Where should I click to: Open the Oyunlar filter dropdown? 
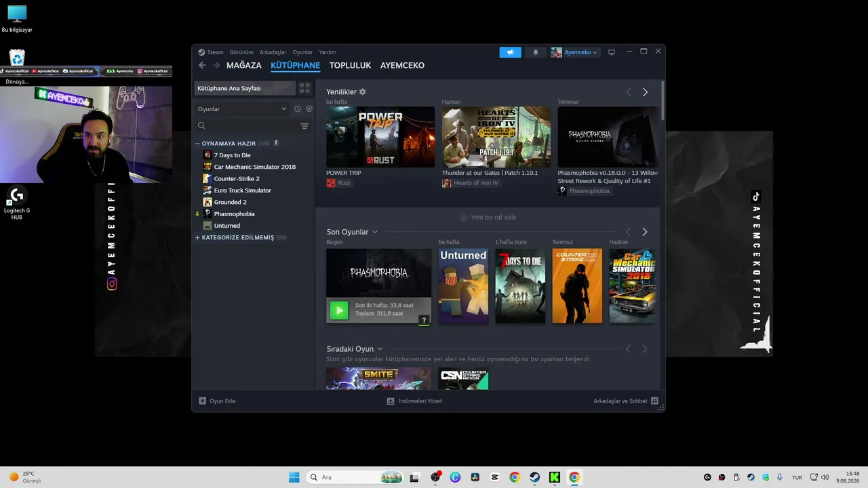pos(242,108)
